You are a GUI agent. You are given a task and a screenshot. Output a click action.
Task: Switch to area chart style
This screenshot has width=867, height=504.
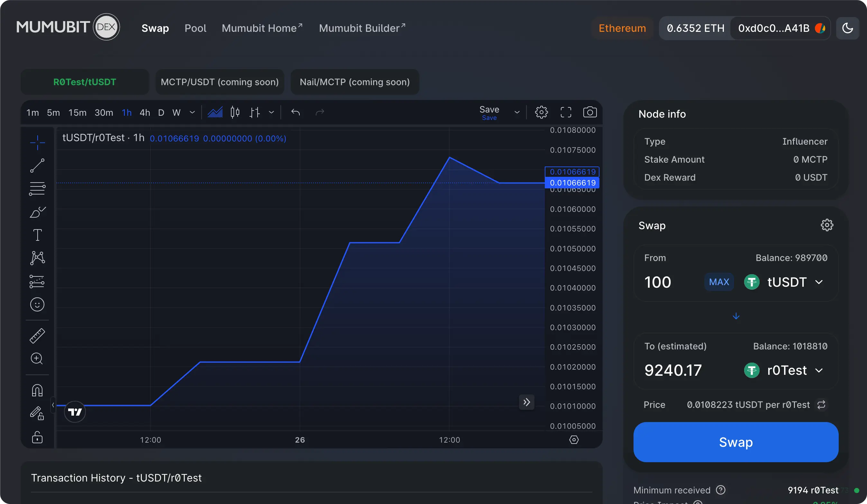pos(215,113)
